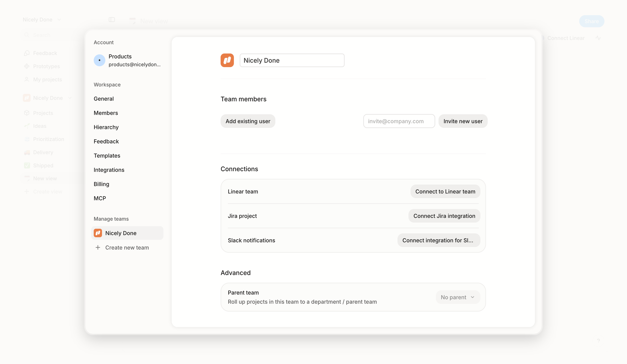Click the Prototypes icon in background sidebar
This screenshot has width=627, height=364.
27,66
